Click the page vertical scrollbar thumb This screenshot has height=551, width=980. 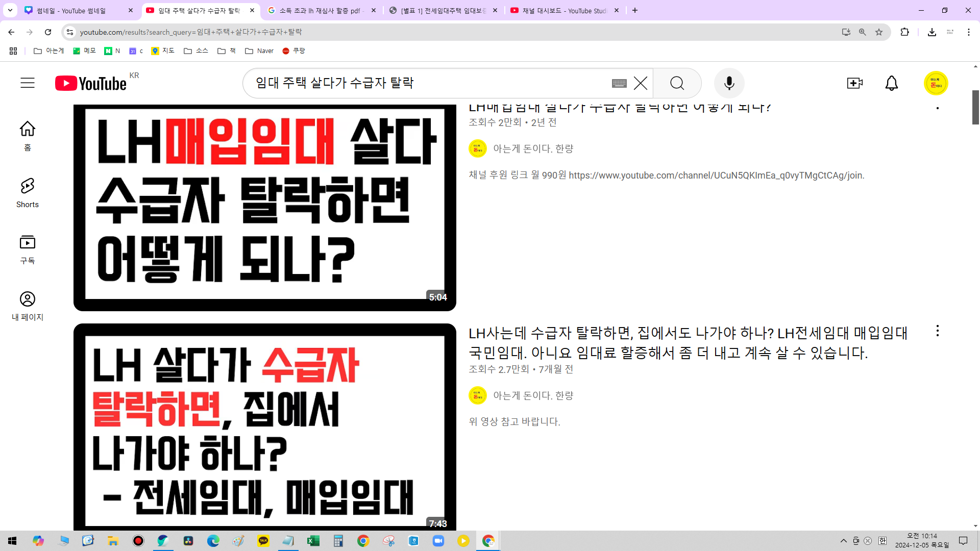tap(975, 107)
